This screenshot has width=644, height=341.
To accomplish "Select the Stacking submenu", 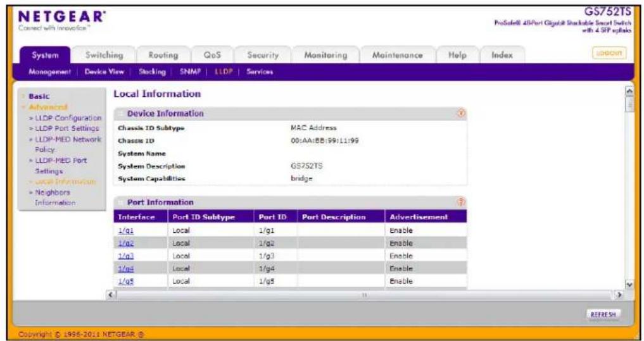I will [152, 72].
